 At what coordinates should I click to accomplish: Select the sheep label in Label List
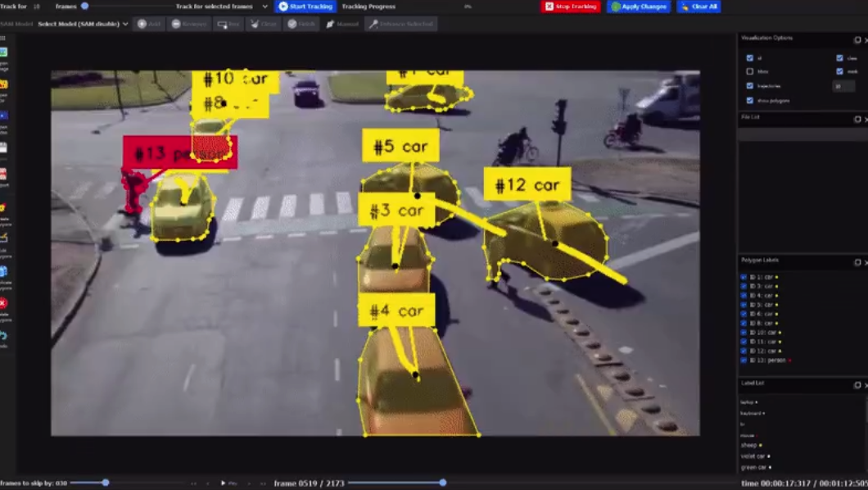coord(751,445)
